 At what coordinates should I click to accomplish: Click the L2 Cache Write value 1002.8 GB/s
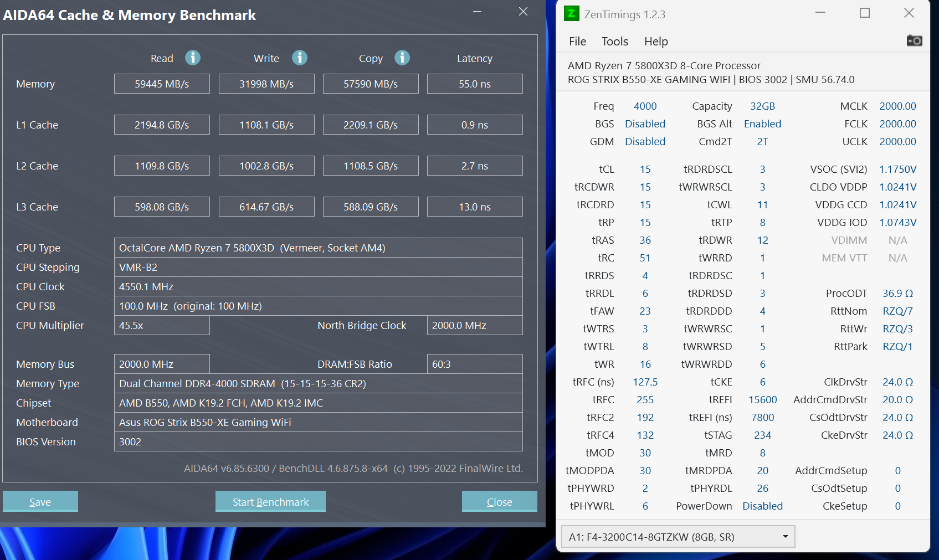coord(266,166)
